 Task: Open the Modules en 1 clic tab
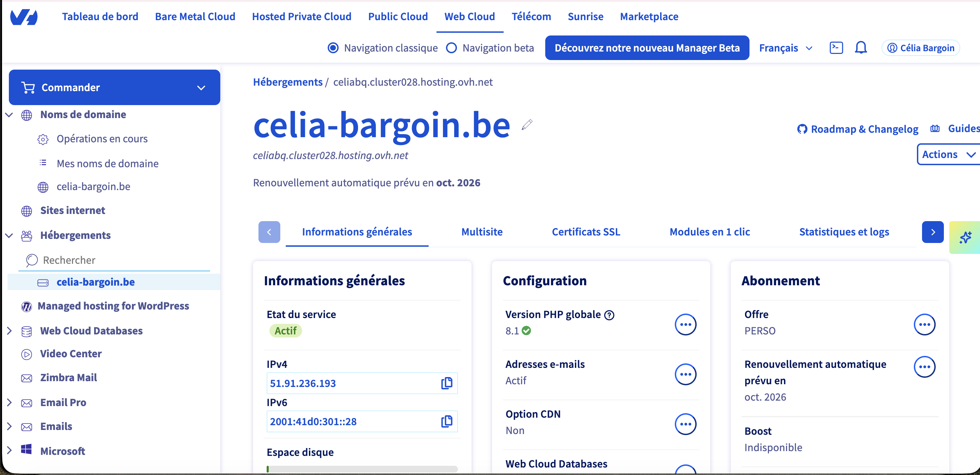710,232
